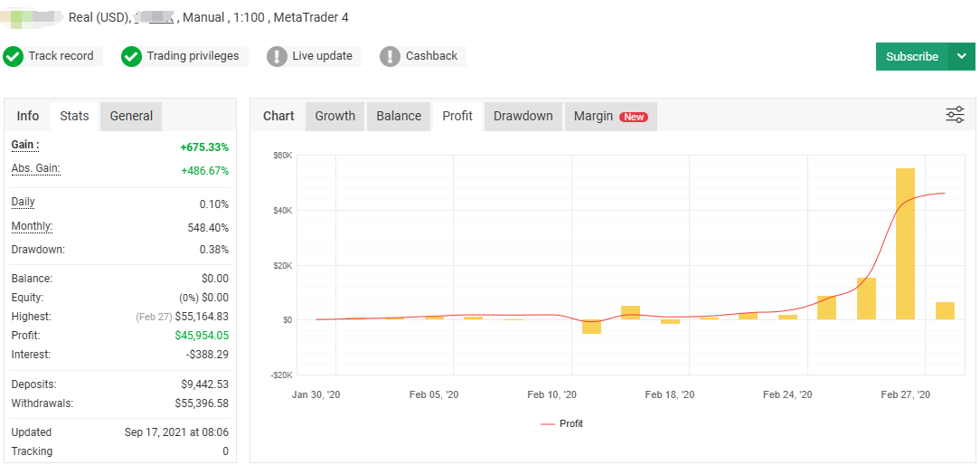This screenshot has height=465, width=980.
Task: Switch to the General tab
Action: [131, 116]
